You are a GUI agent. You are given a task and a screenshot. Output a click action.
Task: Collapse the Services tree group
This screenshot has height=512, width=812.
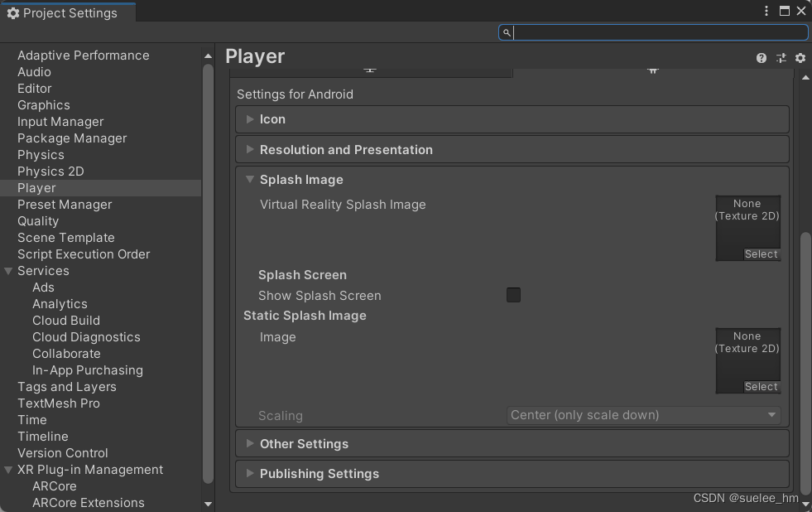8,271
